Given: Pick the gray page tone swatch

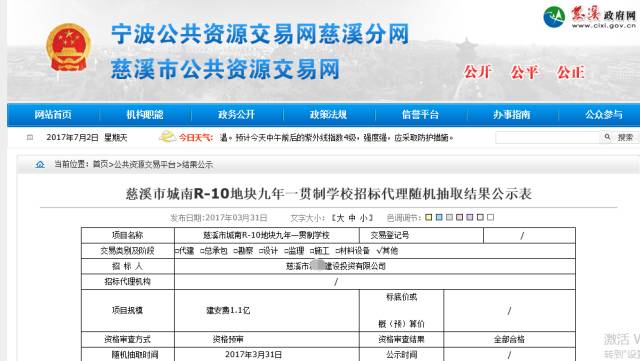Looking at the screenshot, I should pos(449,217).
